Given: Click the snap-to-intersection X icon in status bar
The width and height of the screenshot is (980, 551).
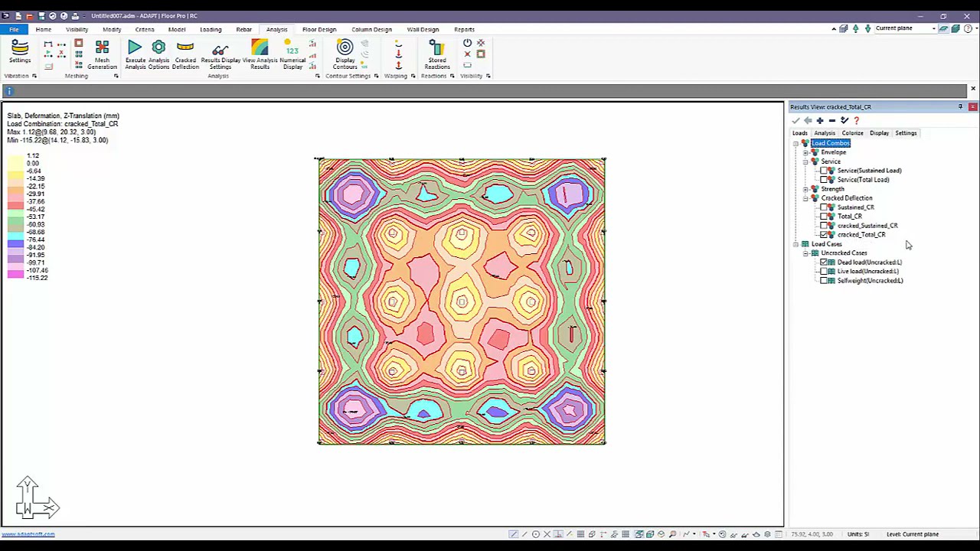Looking at the screenshot, I should point(547,534).
